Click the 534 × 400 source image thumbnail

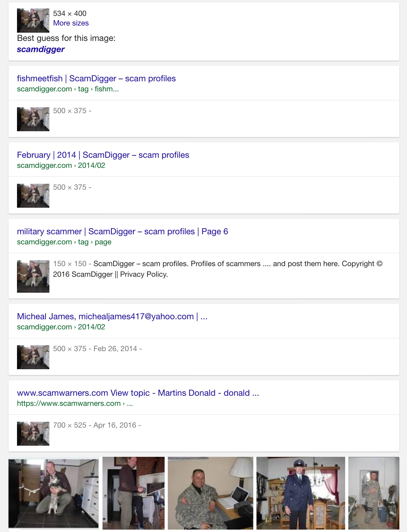coord(33,20)
